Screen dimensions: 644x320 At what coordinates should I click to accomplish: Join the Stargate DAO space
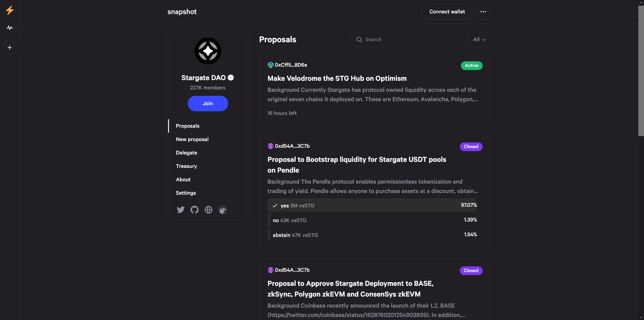pyautogui.click(x=208, y=104)
